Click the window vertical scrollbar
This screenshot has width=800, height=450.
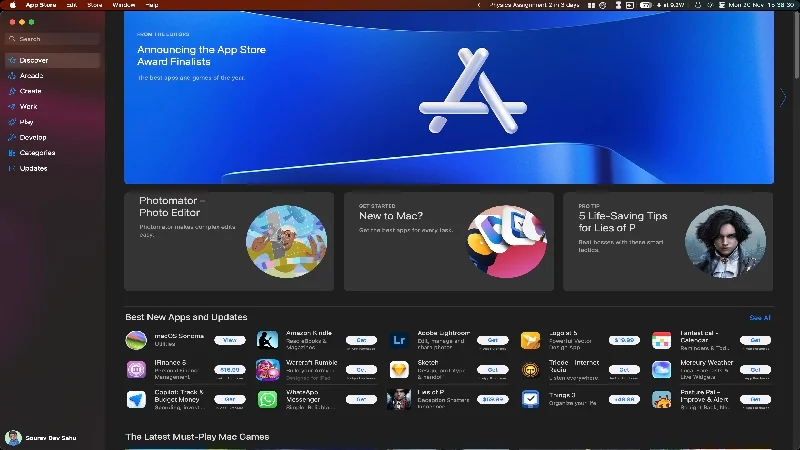pos(797,46)
